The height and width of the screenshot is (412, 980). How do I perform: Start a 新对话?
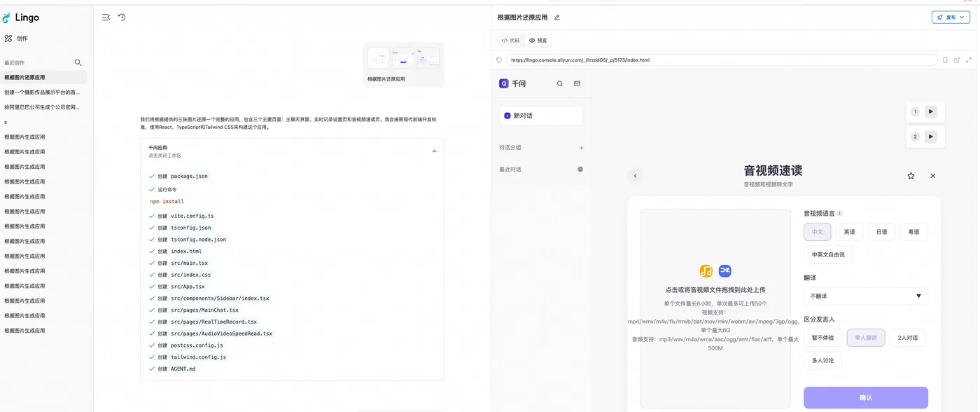(541, 116)
